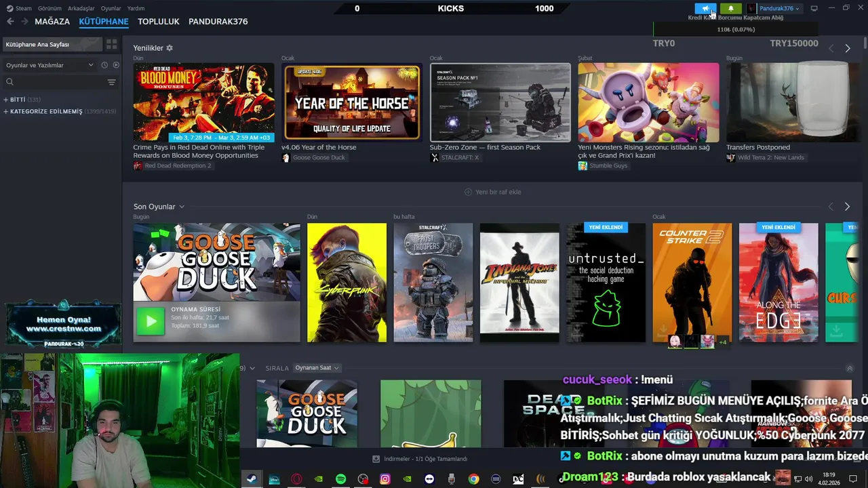
Task: Show previous Yenilikler items arrow
Action: tap(831, 48)
